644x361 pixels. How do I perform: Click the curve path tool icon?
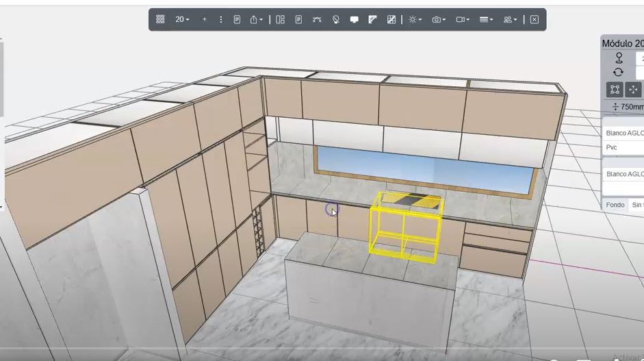317,20
